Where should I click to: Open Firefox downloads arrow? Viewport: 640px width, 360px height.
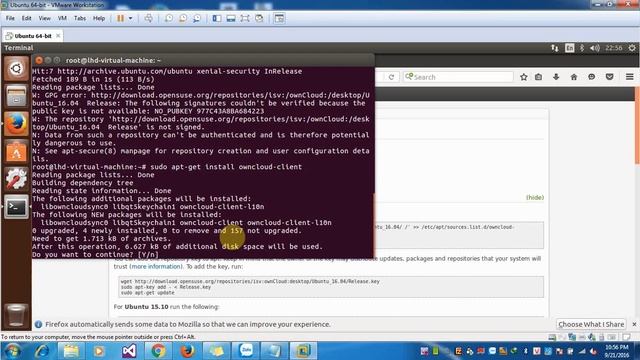[556, 77]
